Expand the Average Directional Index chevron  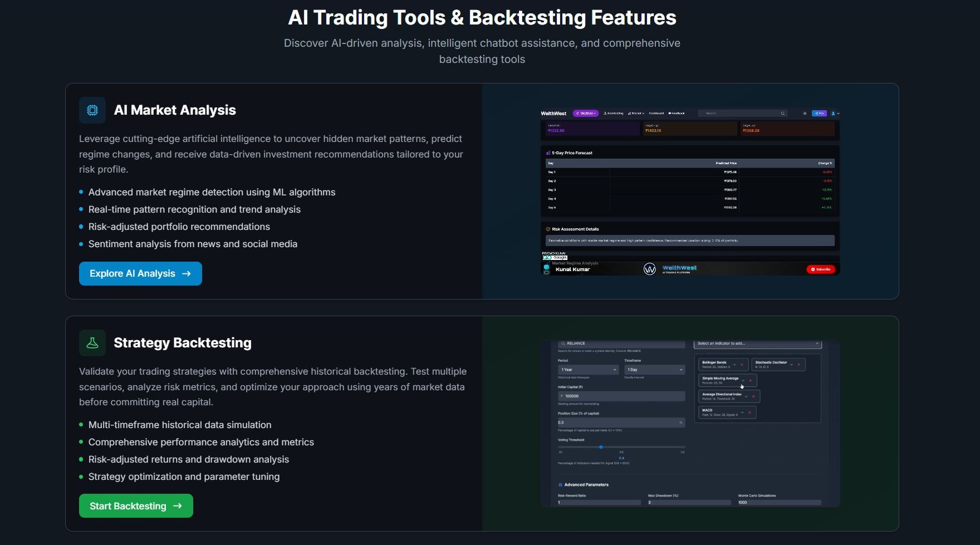pyautogui.click(x=746, y=396)
